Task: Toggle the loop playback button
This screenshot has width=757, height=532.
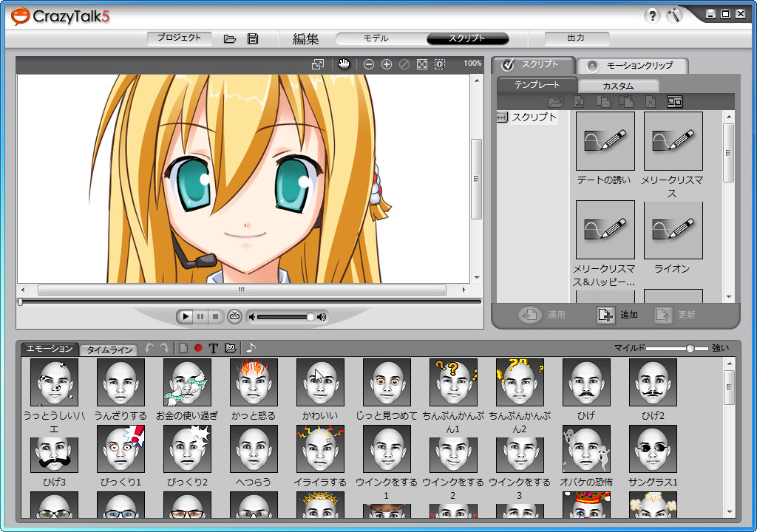Action: pos(234,316)
